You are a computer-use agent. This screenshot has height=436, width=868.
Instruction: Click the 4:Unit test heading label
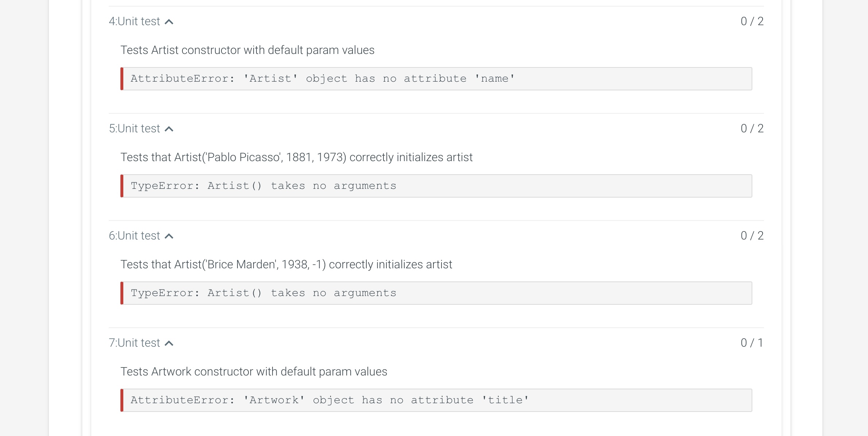tap(134, 22)
